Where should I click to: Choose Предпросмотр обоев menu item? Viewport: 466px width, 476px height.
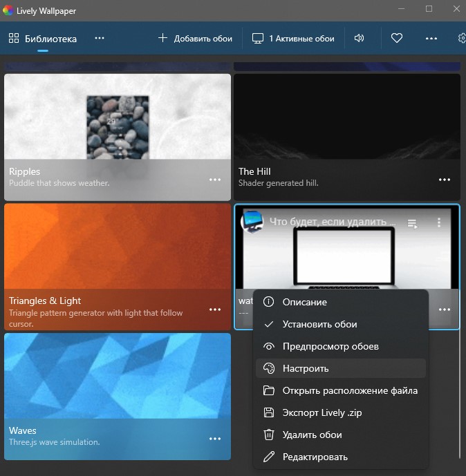coord(341,346)
